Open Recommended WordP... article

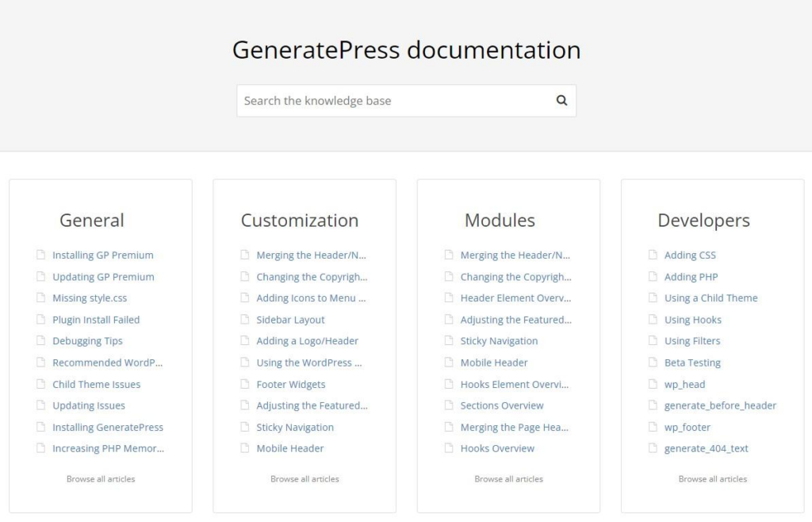pos(107,363)
